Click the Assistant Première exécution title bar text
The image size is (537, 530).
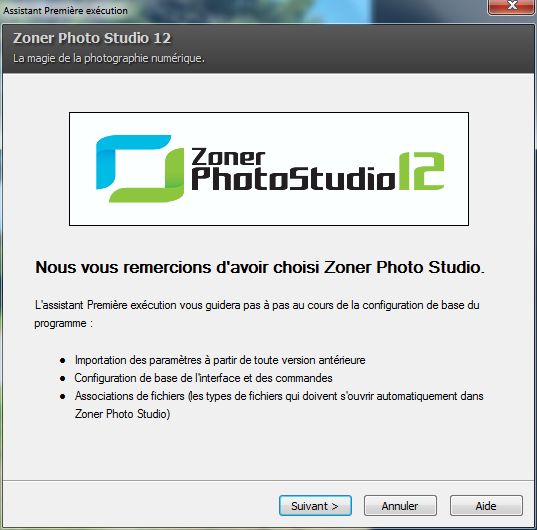(x=65, y=11)
